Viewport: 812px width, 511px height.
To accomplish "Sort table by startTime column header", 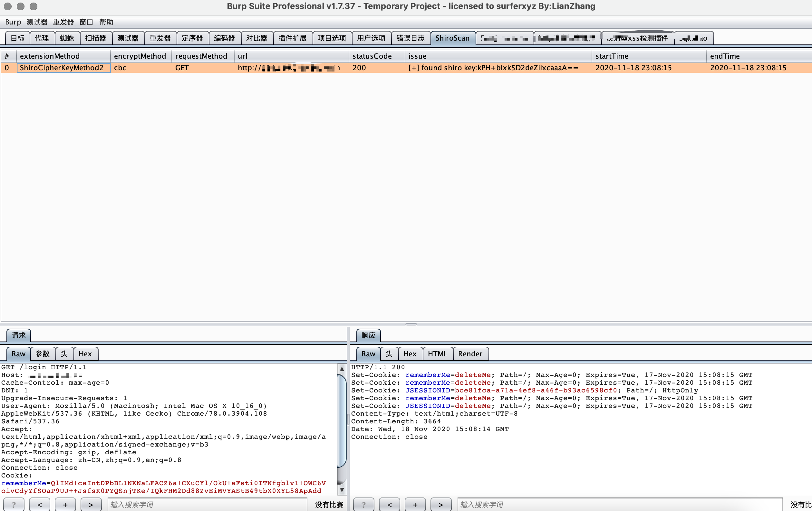I will [x=611, y=56].
